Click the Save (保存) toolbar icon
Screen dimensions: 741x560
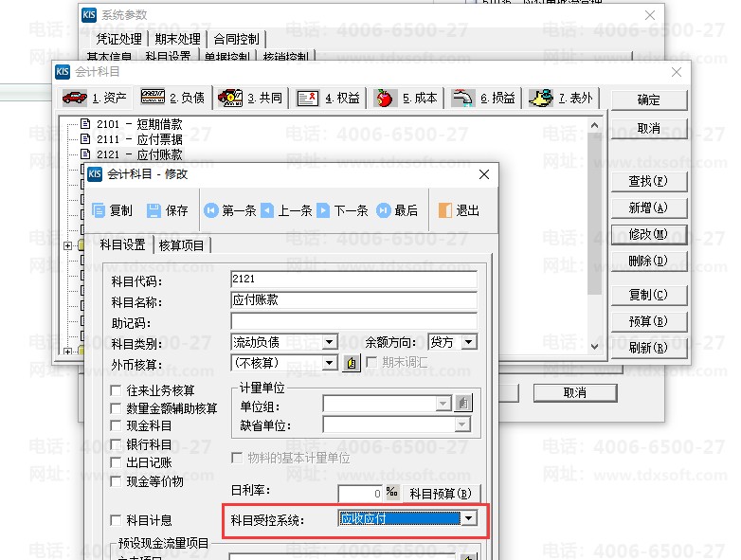pyautogui.click(x=168, y=210)
